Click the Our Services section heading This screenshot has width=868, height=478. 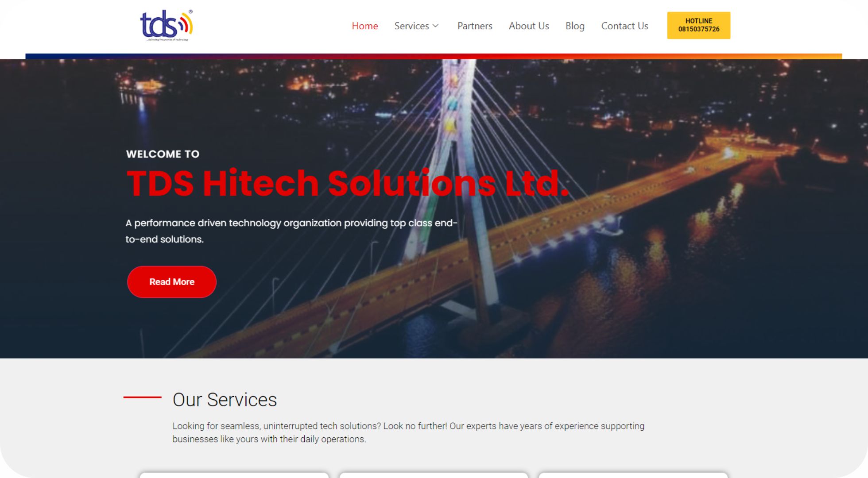225,400
